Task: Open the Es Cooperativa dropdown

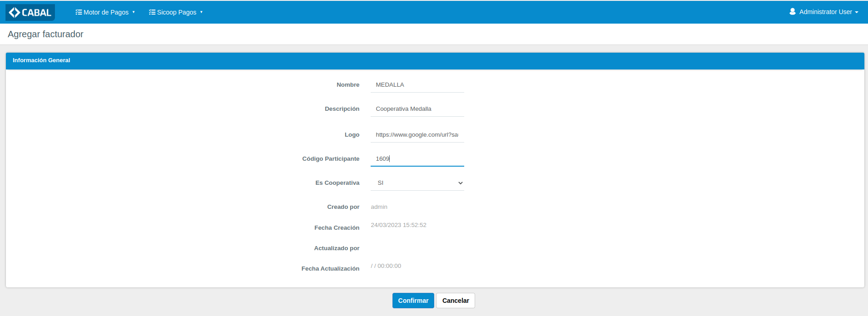Action: pyautogui.click(x=417, y=183)
